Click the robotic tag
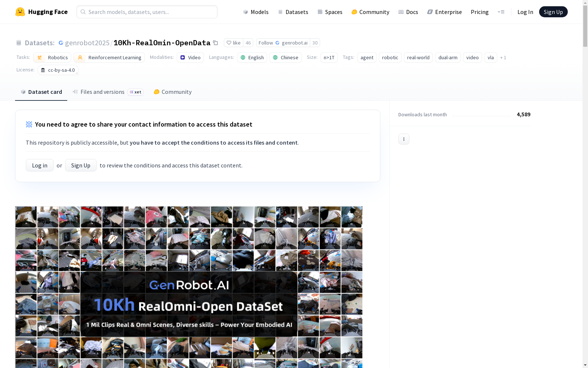Viewport: 588px width, 368px height. coord(390,57)
